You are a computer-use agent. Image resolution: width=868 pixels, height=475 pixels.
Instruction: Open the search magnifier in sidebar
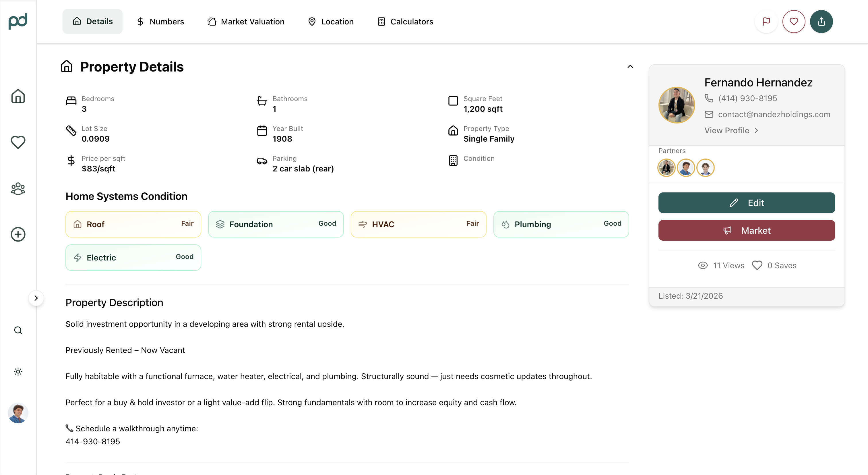[x=18, y=330]
